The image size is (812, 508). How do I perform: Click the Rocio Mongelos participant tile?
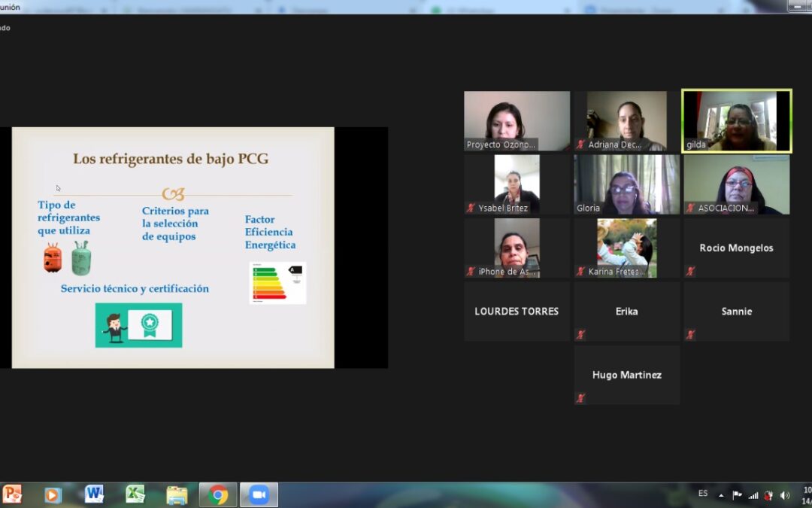736,248
